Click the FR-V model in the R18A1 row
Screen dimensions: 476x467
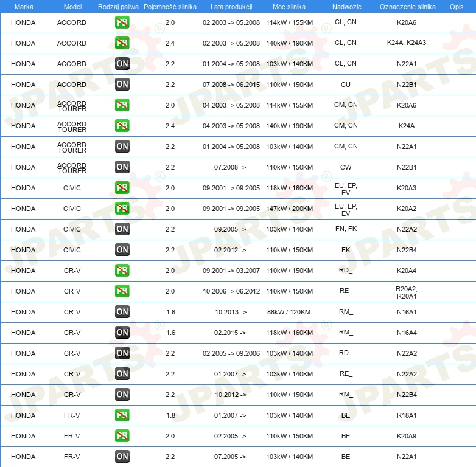[72, 415]
